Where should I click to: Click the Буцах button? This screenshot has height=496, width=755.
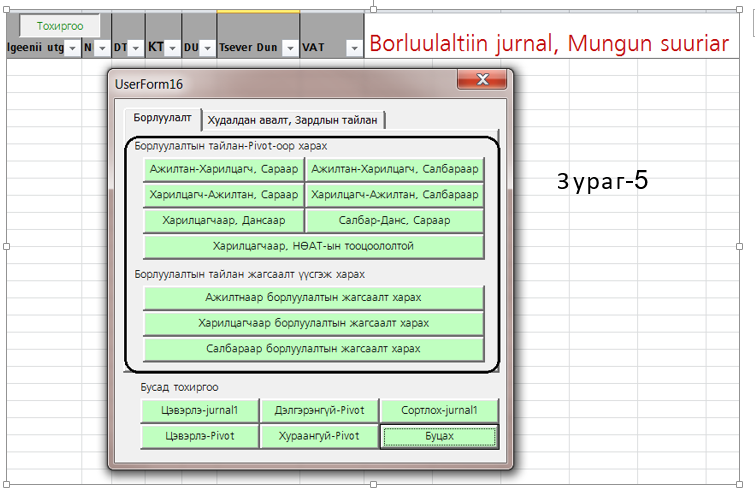(439, 436)
